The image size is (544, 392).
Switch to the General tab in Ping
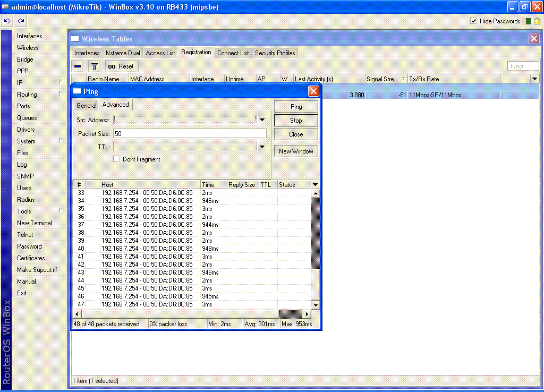point(87,106)
